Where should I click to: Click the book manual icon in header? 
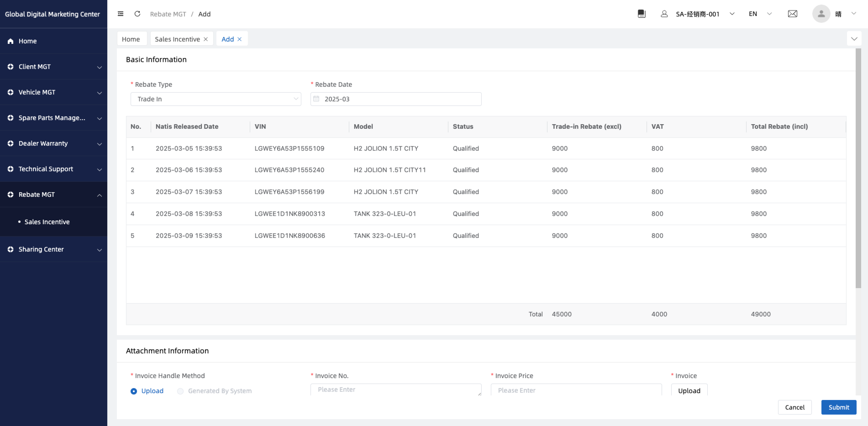point(642,14)
